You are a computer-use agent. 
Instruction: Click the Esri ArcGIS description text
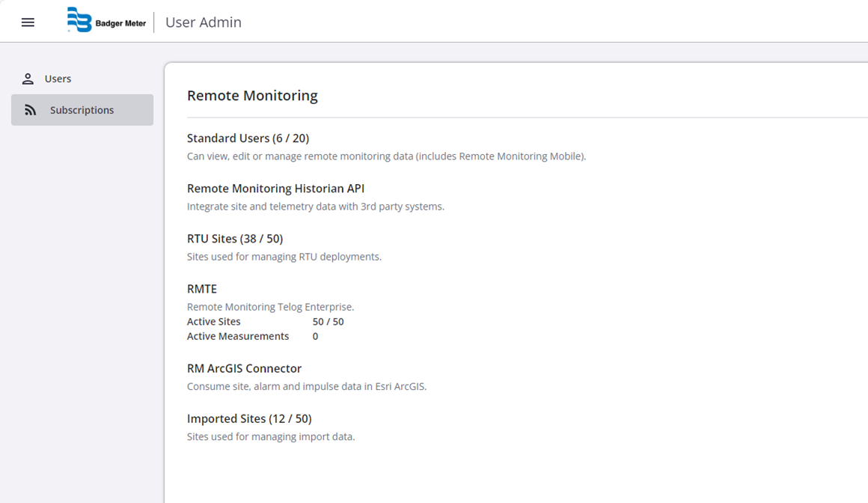coord(306,387)
